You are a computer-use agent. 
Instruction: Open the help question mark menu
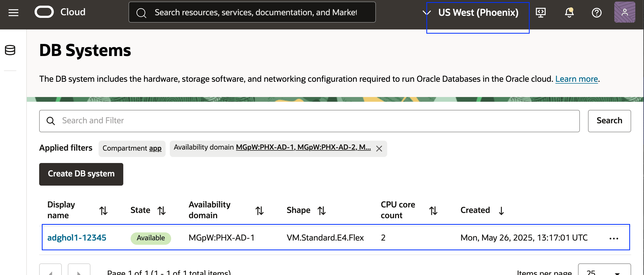(597, 12)
